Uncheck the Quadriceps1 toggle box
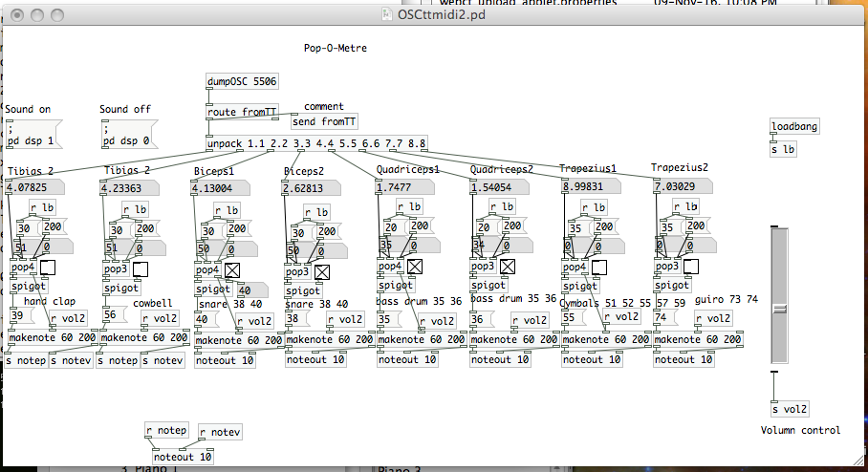Image resolution: width=868 pixels, height=472 pixels. coord(415,268)
